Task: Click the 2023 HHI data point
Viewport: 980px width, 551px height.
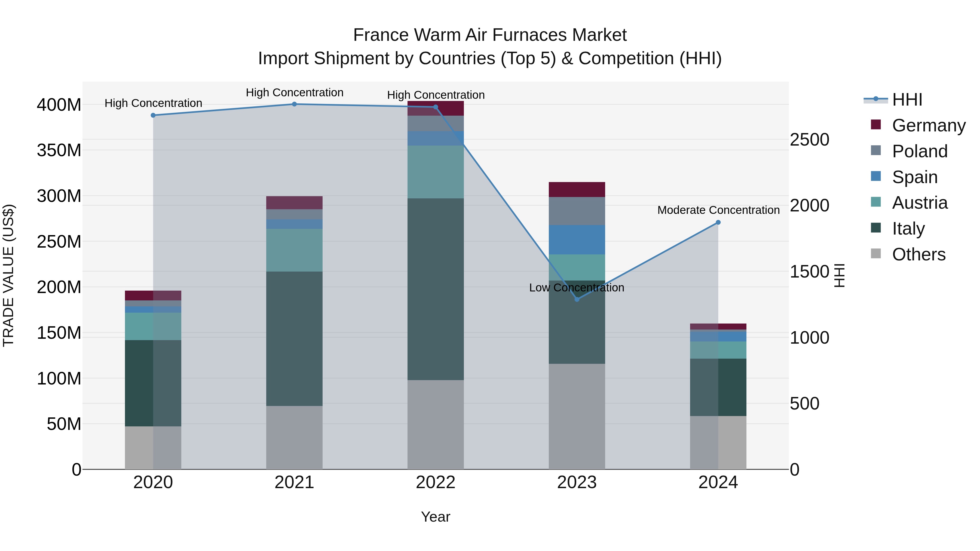Action: (x=577, y=300)
